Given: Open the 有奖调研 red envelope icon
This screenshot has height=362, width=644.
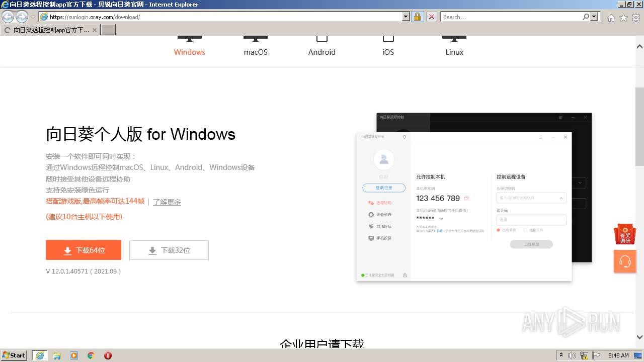Looking at the screenshot, I should [625, 235].
